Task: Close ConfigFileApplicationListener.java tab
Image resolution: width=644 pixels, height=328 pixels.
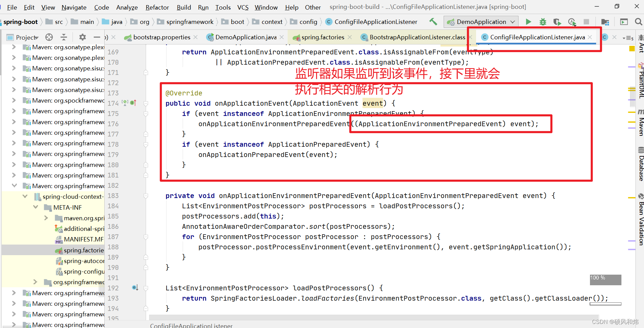Action: coord(590,37)
